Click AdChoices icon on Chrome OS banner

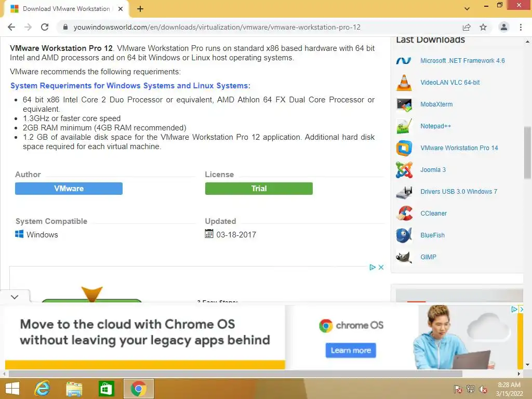(x=514, y=310)
